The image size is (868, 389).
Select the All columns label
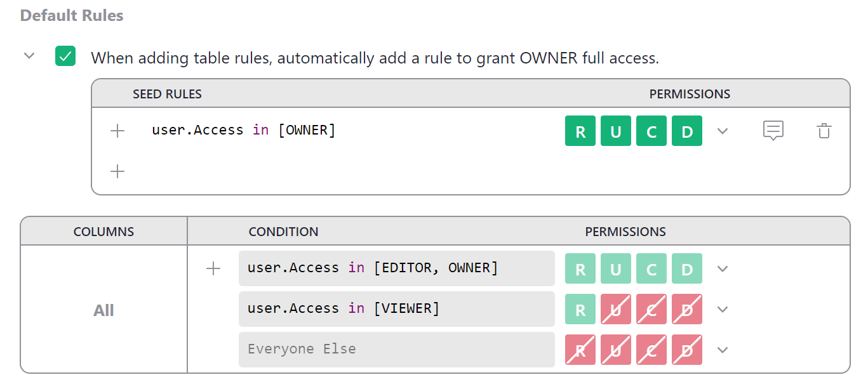103,310
